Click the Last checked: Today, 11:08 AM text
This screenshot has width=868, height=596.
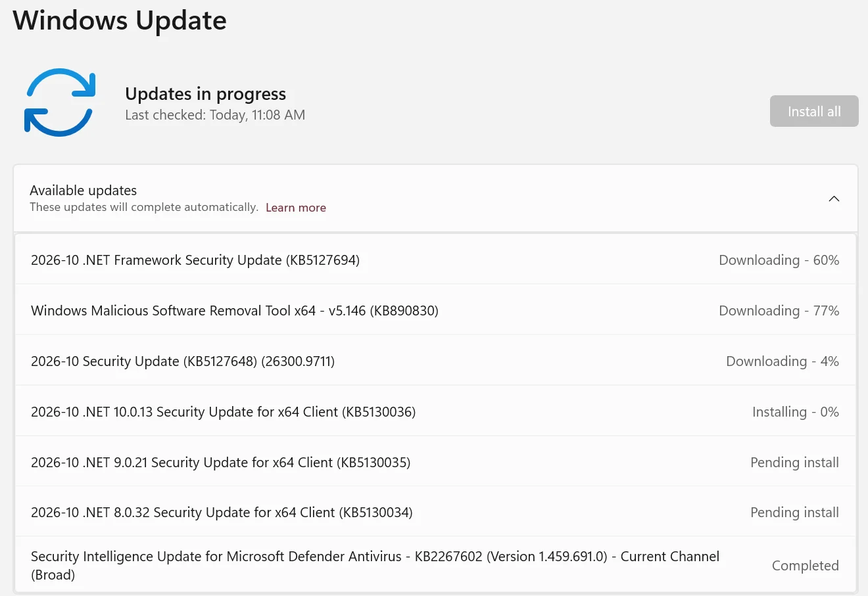click(x=215, y=115)
